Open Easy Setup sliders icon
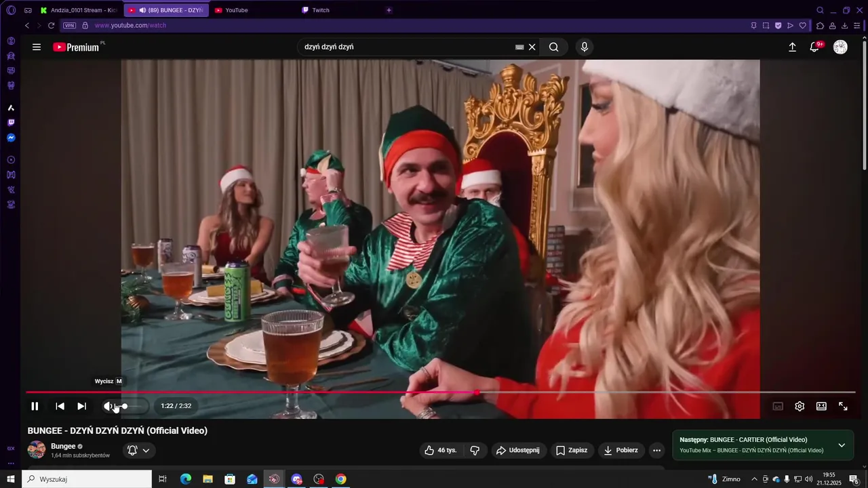Viewport: 868px width, 488px height. point(856,25)
